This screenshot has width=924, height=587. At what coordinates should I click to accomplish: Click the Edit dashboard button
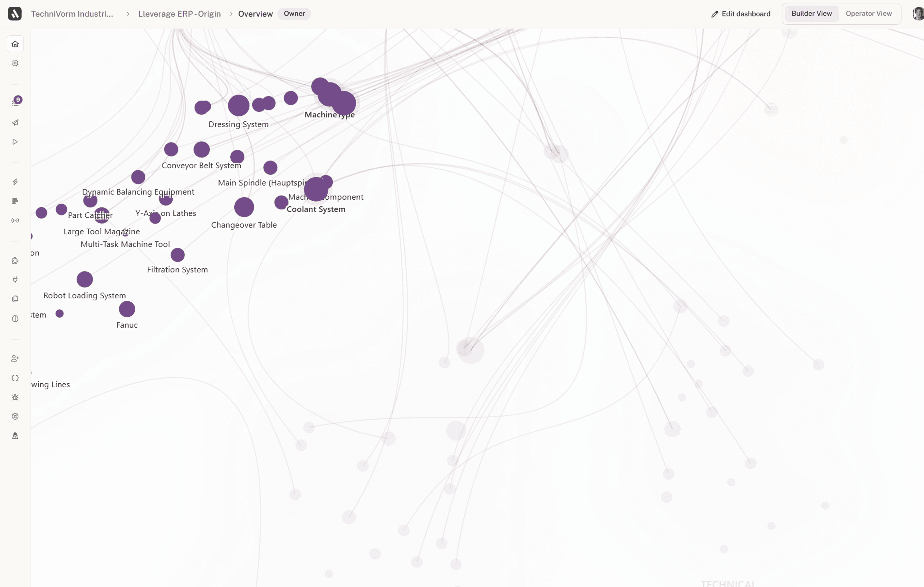point(740,14)
